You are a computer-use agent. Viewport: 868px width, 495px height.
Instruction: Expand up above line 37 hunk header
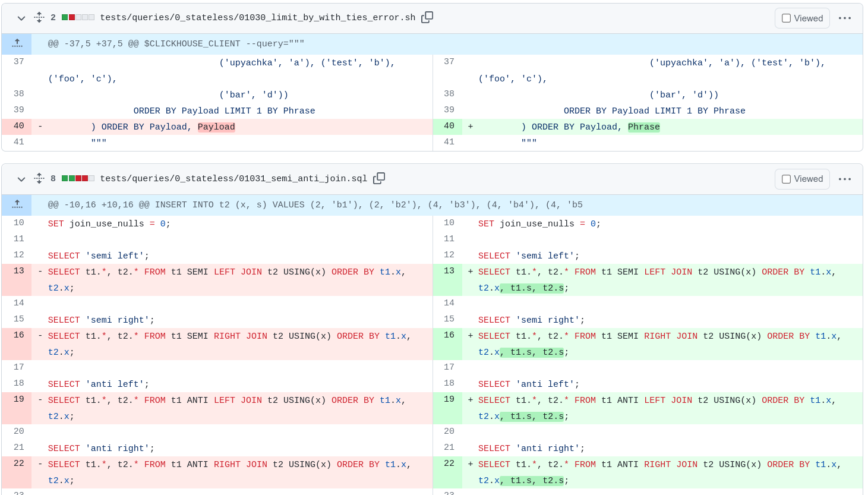click(17, 44)
